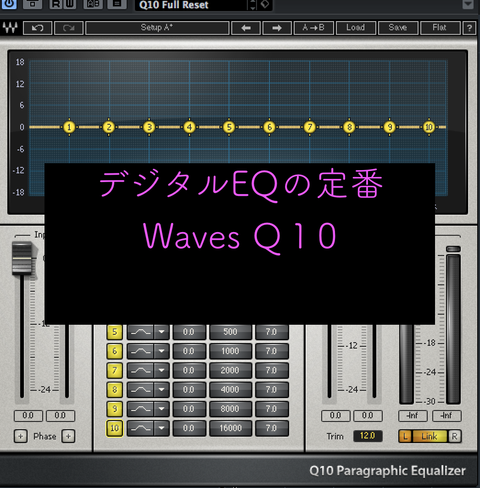480x488 pixels.
Task: Select band 9 node on graph
Action: (389, 127)
